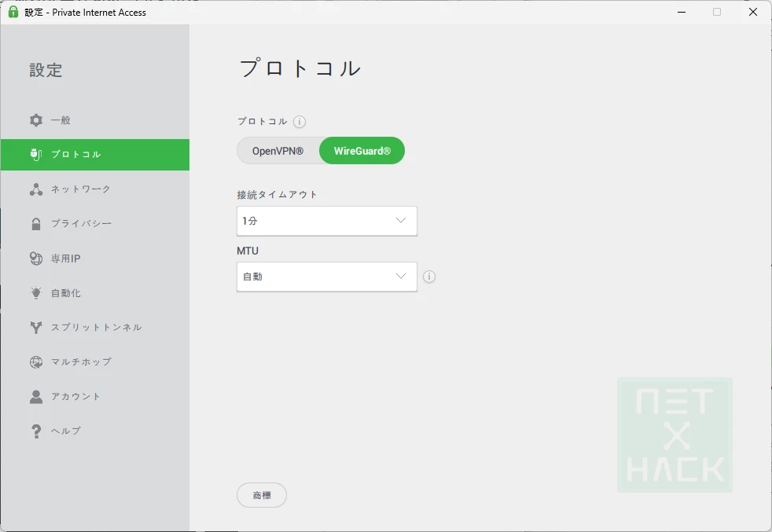Click the plug icon for プロトコル

pyautogui.click(x=36, y=154)
